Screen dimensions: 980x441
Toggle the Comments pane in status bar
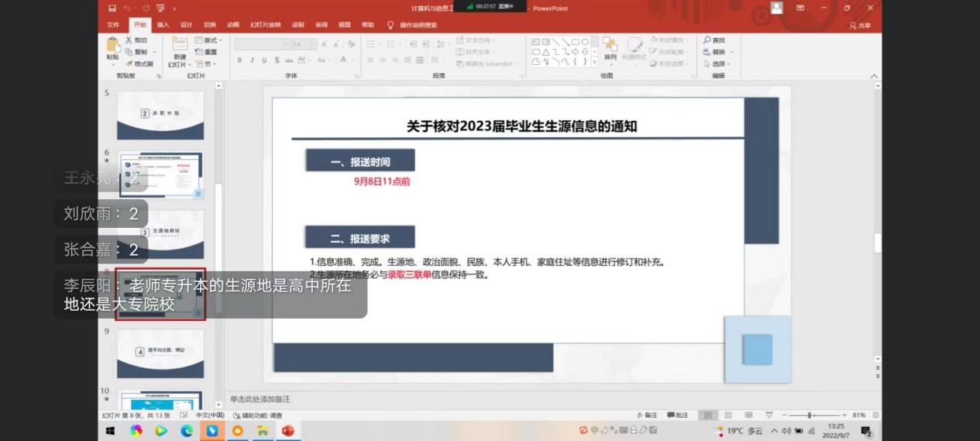(x=677, y=415)
